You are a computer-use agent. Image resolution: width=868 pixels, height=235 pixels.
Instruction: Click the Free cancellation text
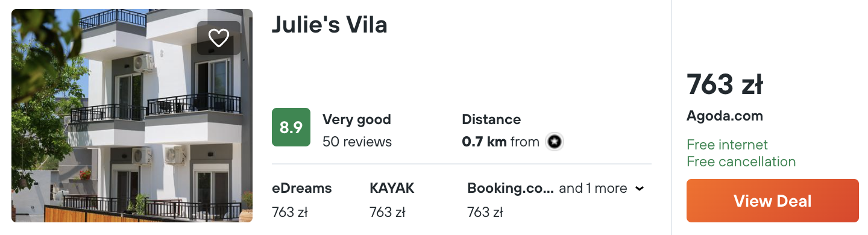point(741,161)
